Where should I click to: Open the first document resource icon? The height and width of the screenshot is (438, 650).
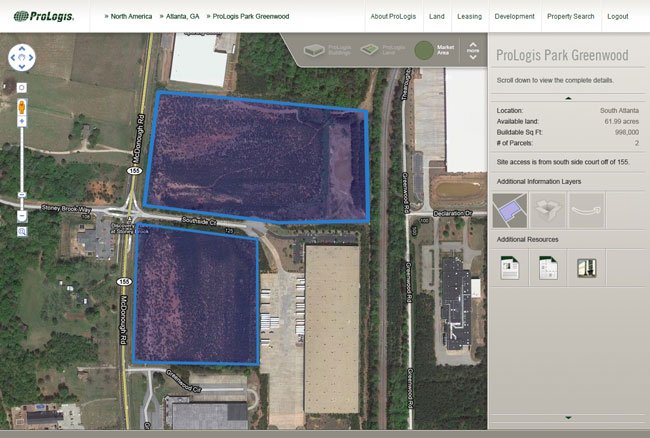pos(509,268)
